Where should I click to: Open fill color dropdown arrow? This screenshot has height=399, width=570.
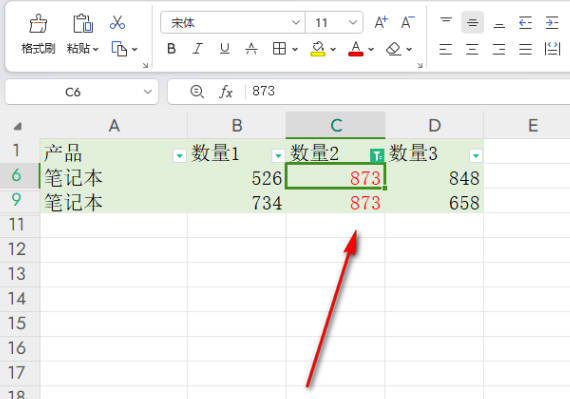click(333, 49)
